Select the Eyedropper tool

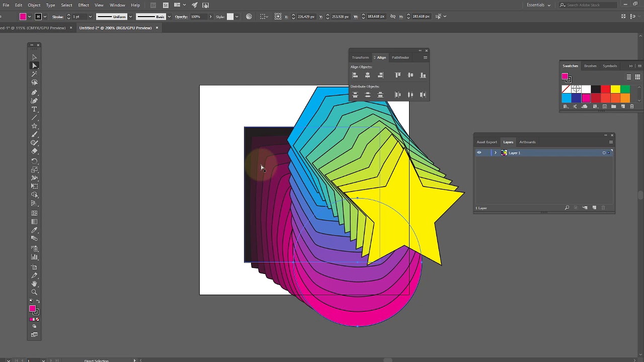coord(34,230)
